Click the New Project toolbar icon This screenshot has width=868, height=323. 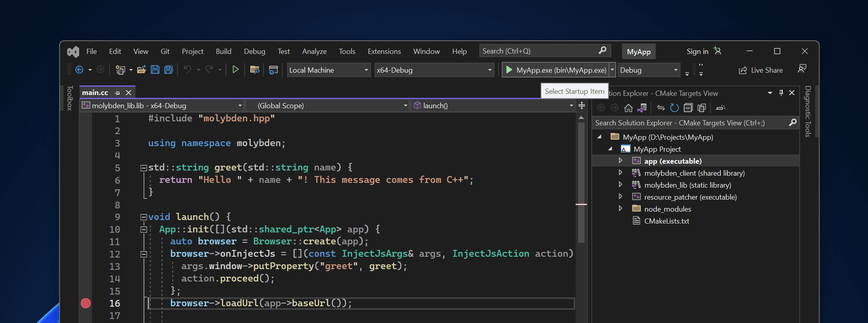120,70
